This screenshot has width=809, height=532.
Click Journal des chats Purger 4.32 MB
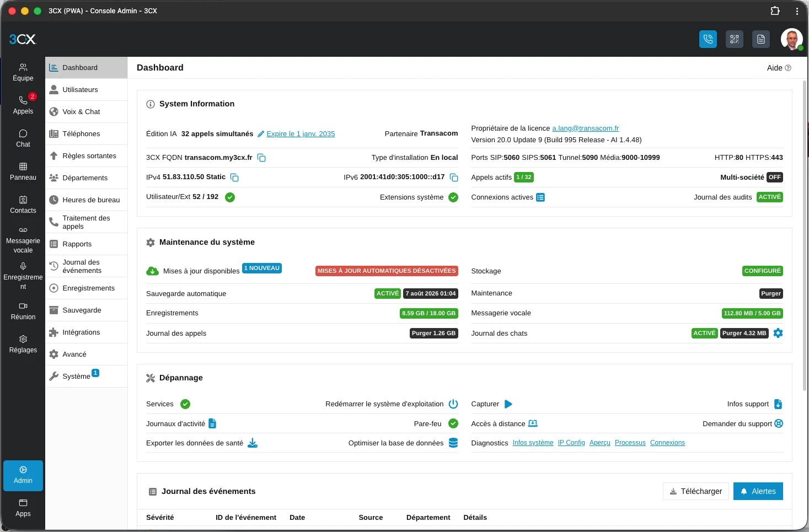[744, 333]
